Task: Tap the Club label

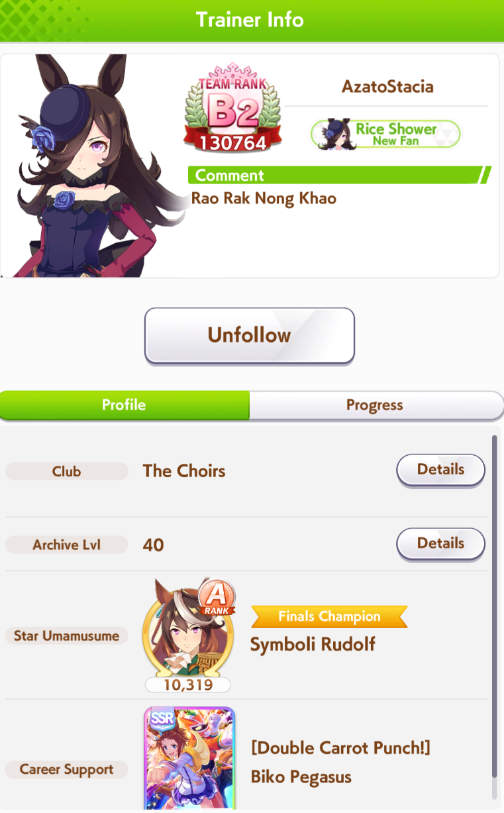Action: point(66,471)
